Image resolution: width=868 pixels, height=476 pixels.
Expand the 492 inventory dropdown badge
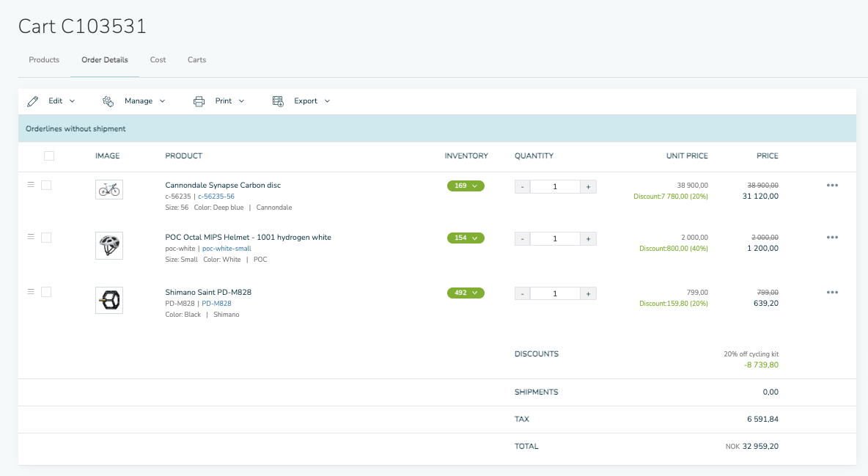coord(466,293)
